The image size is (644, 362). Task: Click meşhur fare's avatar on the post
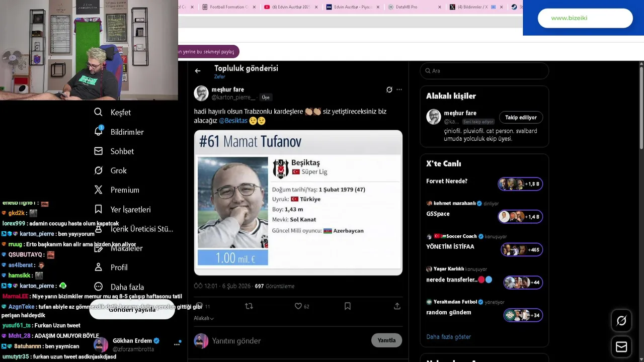pos(201,93)
